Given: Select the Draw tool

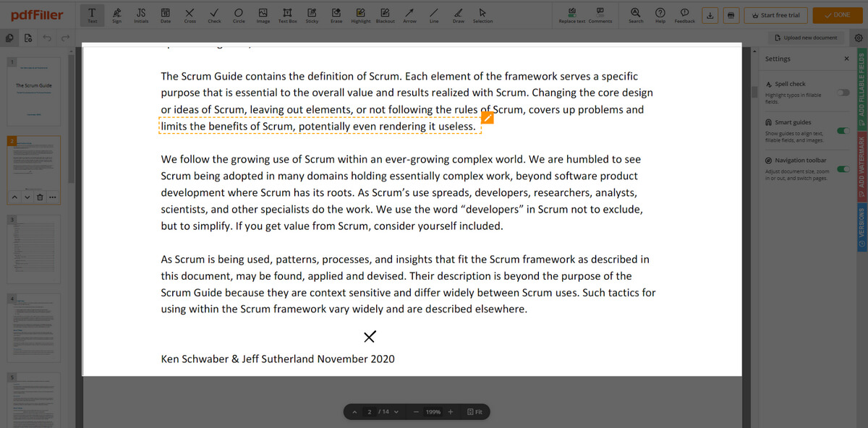Looking at the screenshot, I should tap(458, 15).
